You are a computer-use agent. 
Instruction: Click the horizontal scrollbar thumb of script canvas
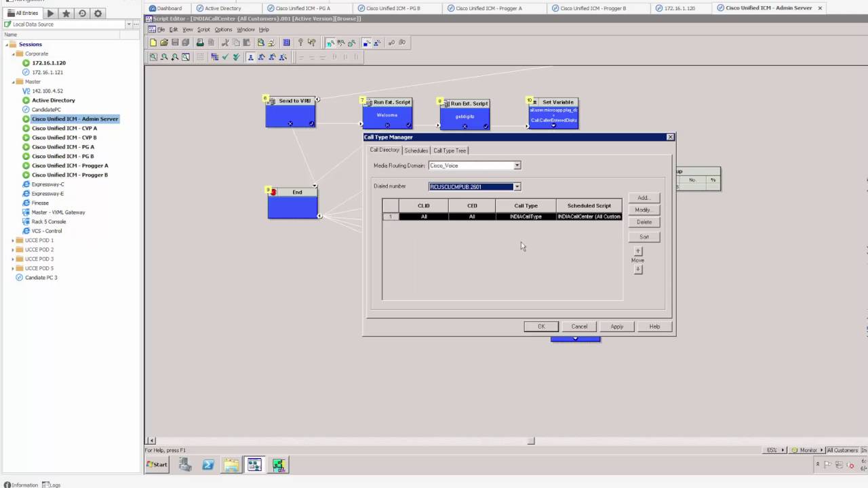(531, 441)
